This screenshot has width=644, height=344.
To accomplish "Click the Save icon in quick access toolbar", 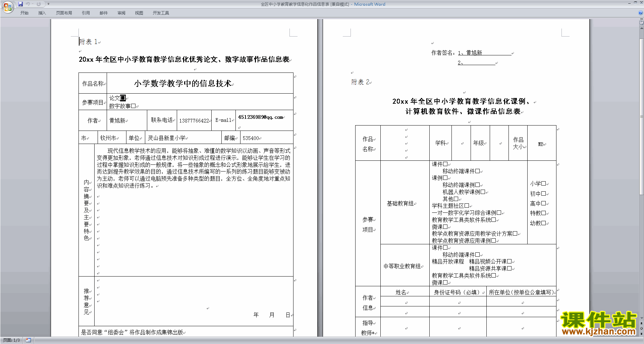I will [20, 4].
